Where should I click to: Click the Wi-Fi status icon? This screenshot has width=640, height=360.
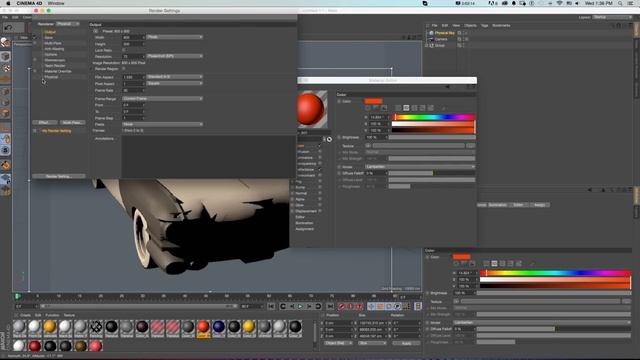(559, 3)
